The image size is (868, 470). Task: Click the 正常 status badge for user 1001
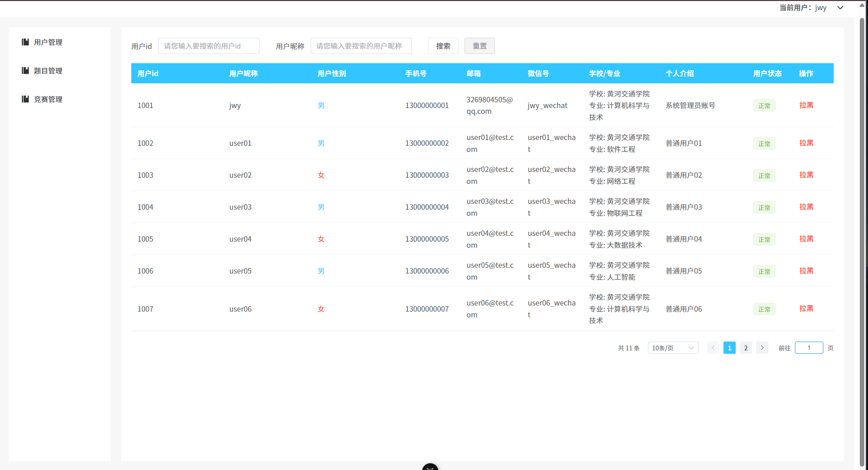[x=764, y=105]
